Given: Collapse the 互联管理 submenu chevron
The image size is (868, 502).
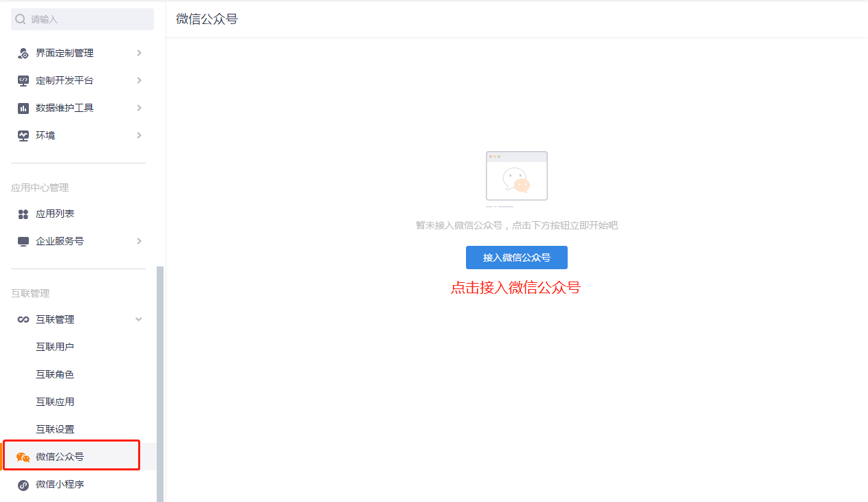Looking at the screenshot, I should 139,319.
